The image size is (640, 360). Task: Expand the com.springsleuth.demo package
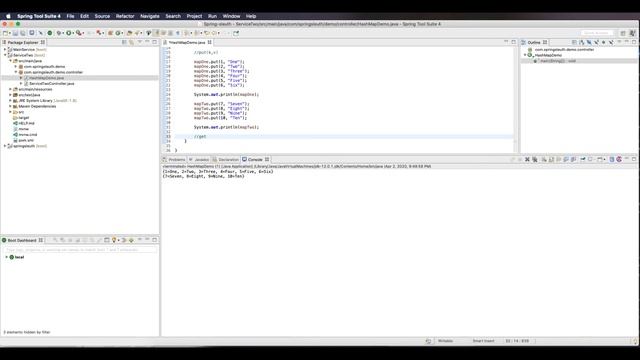coord(16,67)
